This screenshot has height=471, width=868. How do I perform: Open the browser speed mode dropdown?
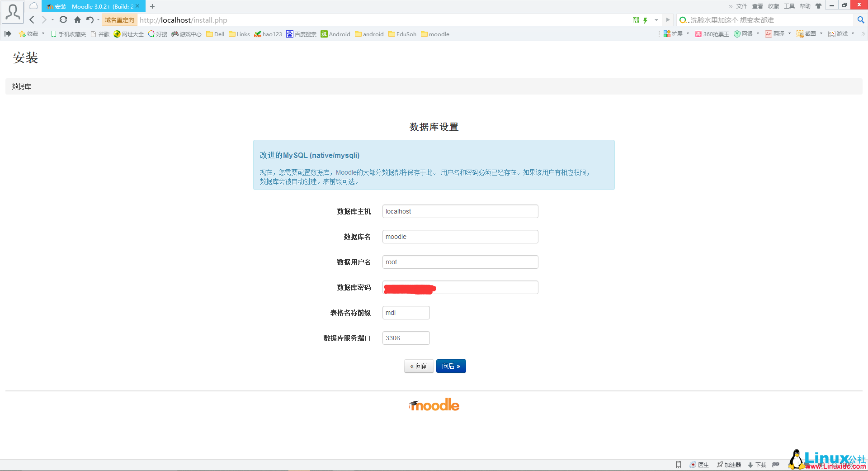[656, 20]
